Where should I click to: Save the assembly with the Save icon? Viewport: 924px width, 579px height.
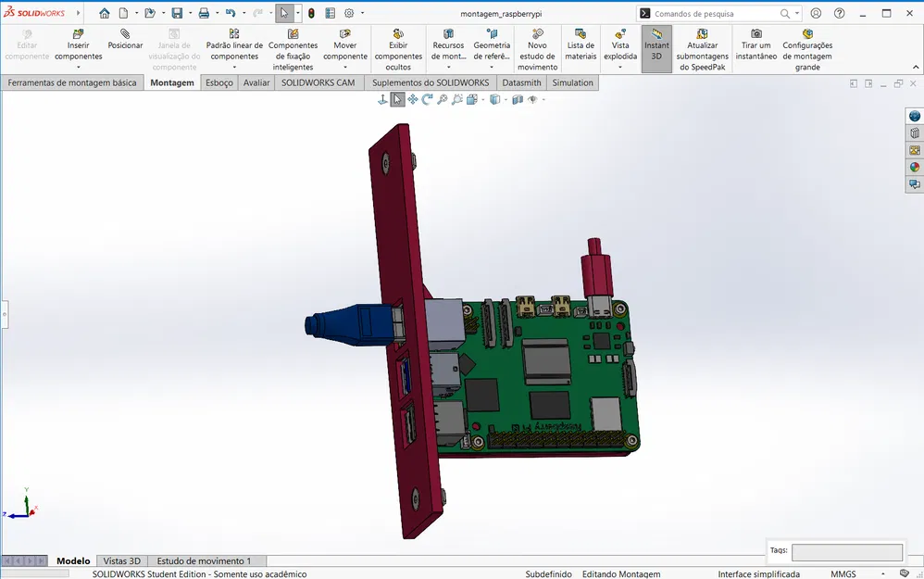[x=177, y=13]
